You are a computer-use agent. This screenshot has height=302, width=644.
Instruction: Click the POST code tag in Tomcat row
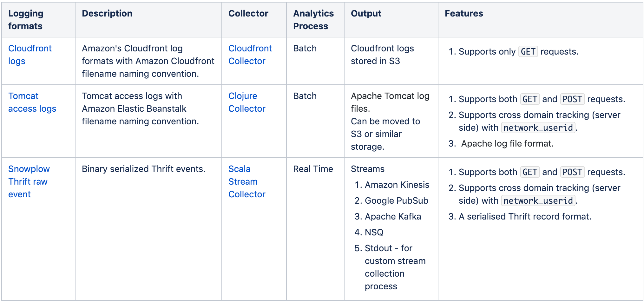point(572,99)
